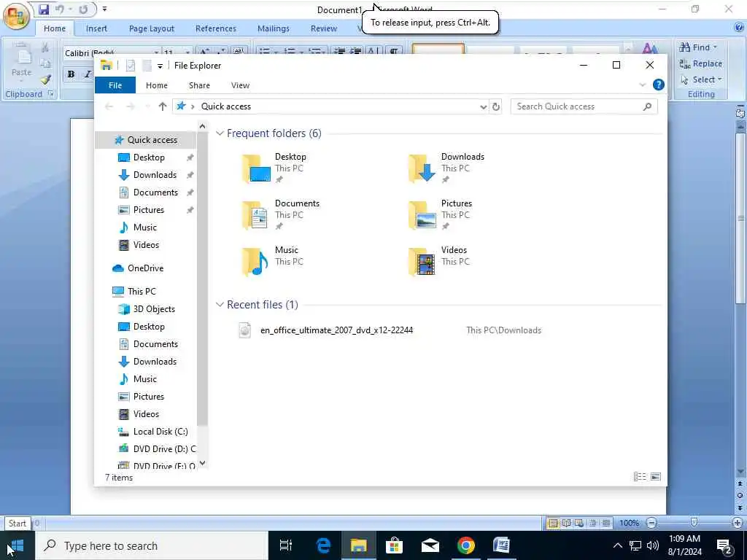Open the Mailings tab in Word
Viewport: 747px width, 560px height.
point(274,28)
